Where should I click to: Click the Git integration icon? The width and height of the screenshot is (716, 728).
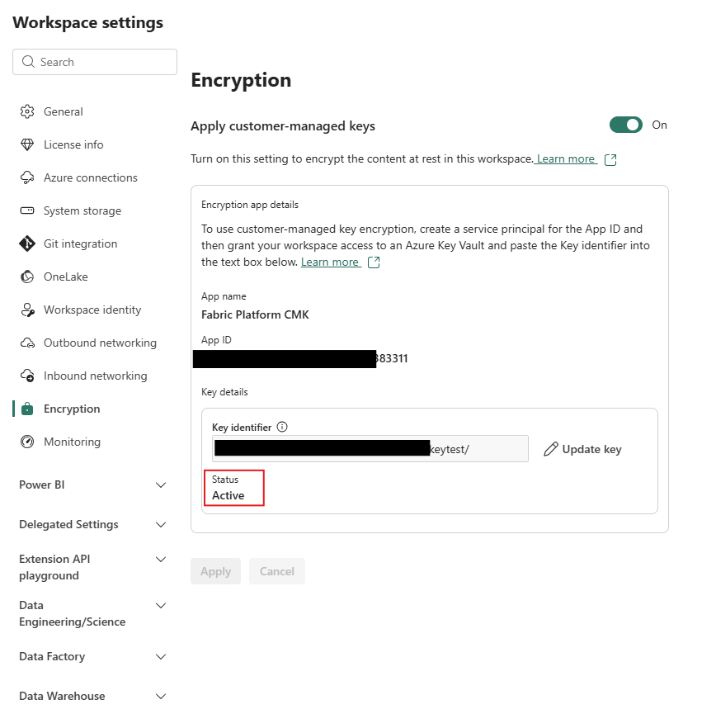coord(27,243)
